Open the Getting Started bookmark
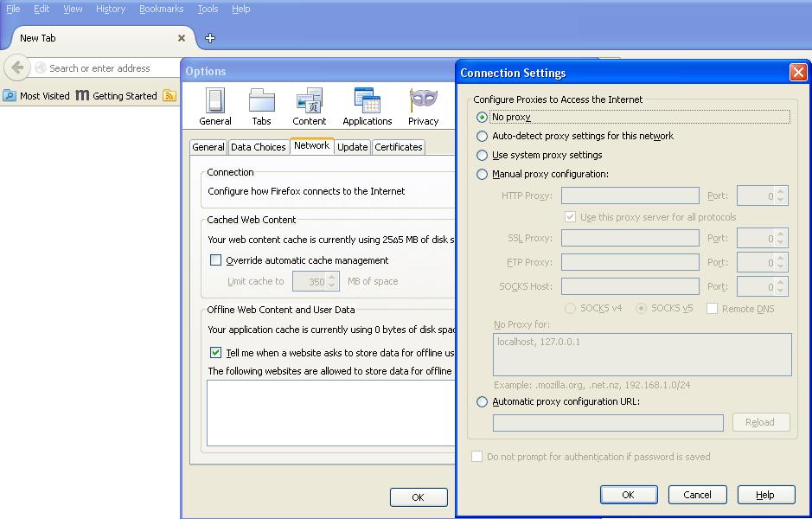The width and height of the screenshot is (812, 519). [117, 95]
